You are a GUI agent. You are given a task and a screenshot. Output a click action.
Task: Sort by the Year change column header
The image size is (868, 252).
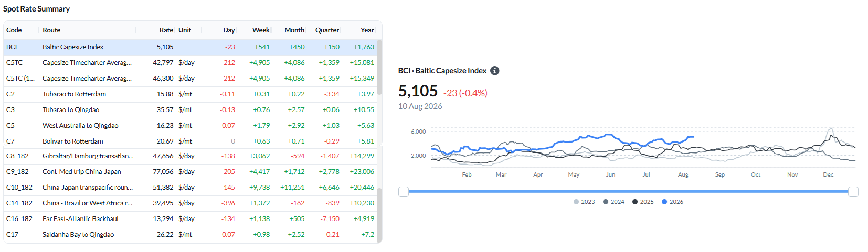(x=367, y=30)
